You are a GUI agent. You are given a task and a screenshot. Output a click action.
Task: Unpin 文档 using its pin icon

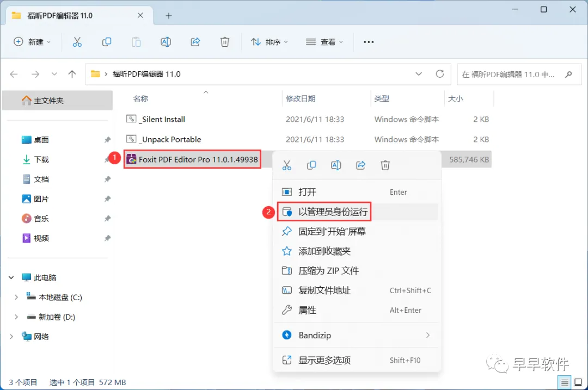[x=107, y=179]
